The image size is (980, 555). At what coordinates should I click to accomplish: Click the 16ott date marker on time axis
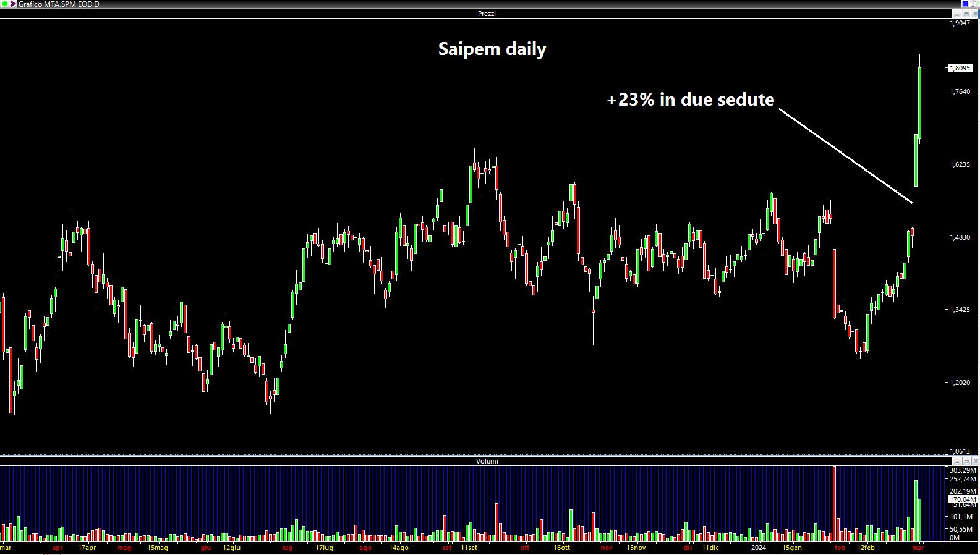coord(562,548)
